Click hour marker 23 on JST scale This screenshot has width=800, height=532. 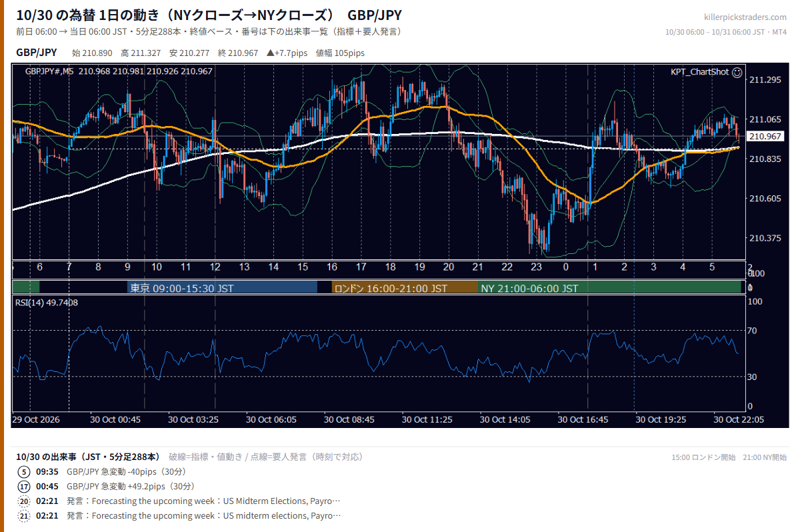[x=536, y=267]
